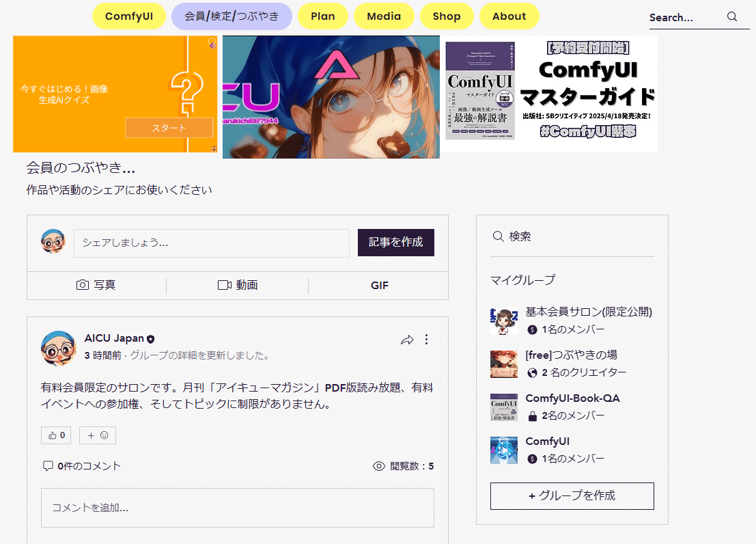Click the anime girl banner image
The height and width of the screenshot is (544, 756).
[331, 96]
